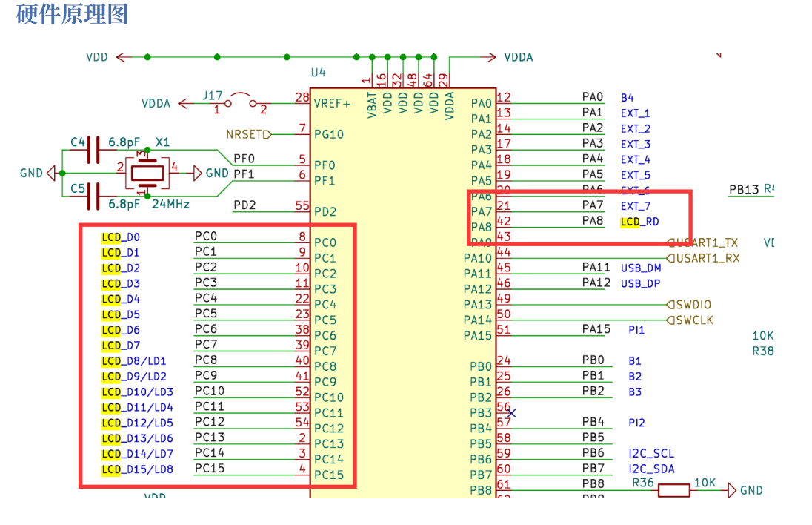Select the U4 component reference label
The image size is (812, 525).
click(x=319, y=73)
